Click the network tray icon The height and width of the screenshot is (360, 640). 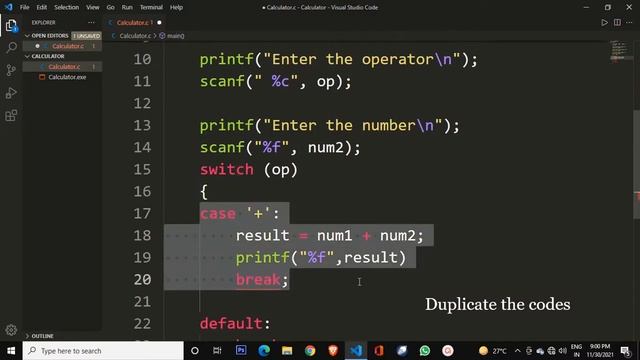[x=551, y=351]
